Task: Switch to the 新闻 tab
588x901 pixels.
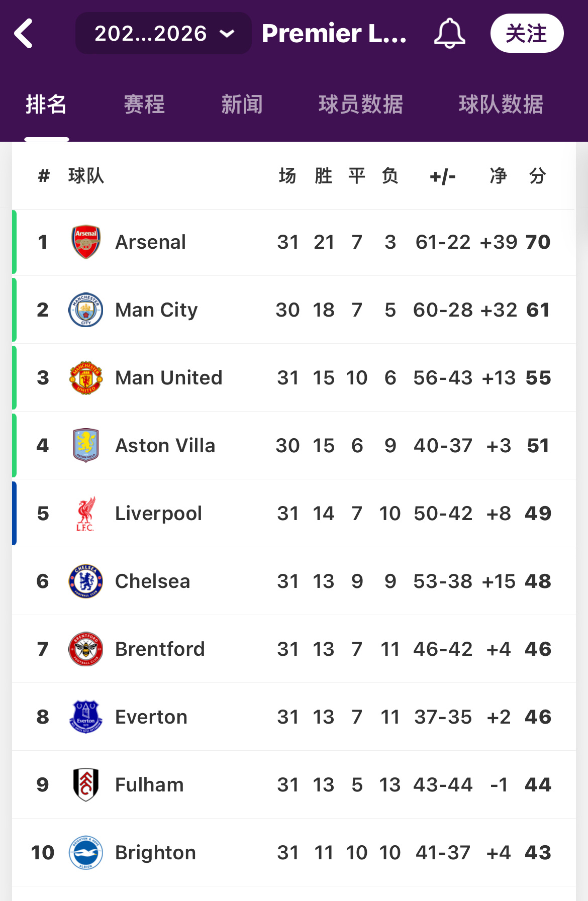Action: [x=242, y=105]
